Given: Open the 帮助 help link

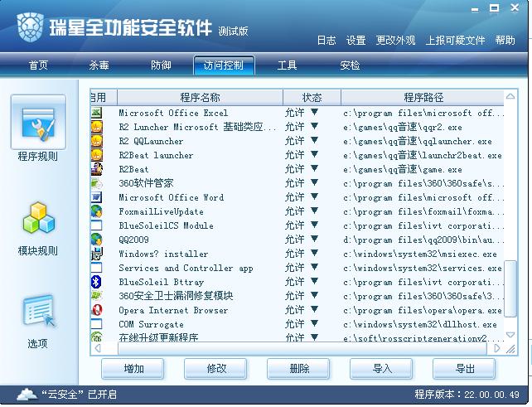Looking at the screenshot, I should coord(505,41).
